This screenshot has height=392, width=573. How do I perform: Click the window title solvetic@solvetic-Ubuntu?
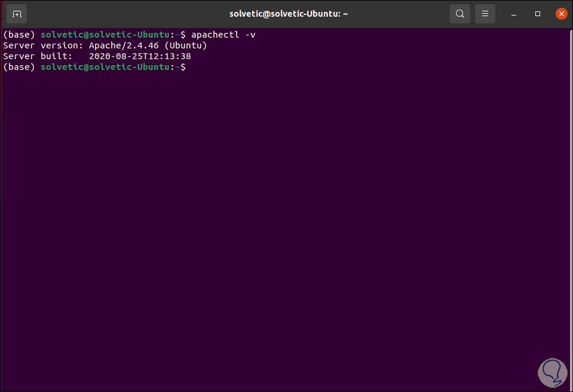(289, 14)
